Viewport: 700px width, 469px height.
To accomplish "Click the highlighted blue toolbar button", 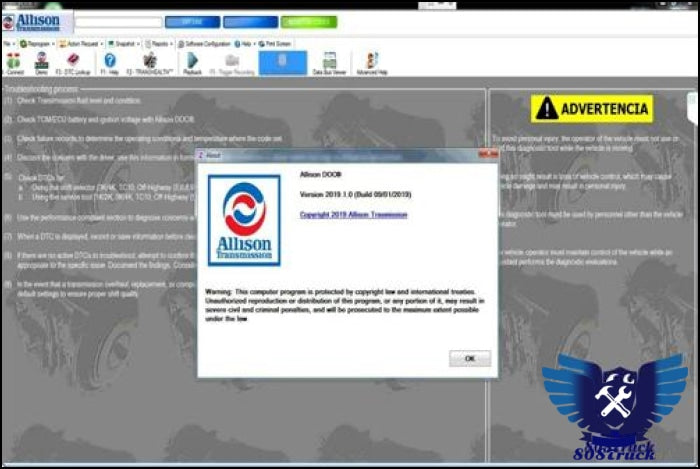I will pyautogui.click(x=283, y=62).
